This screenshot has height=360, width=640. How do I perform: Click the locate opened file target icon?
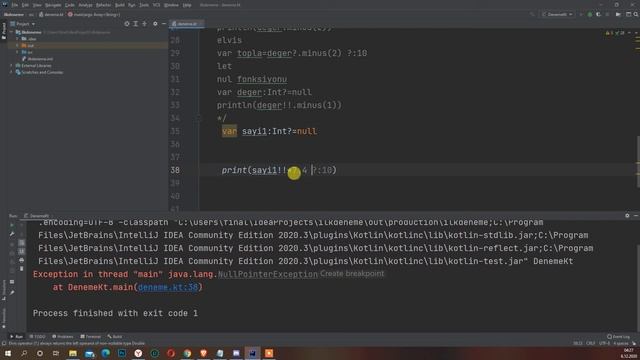tap(127, 24)
